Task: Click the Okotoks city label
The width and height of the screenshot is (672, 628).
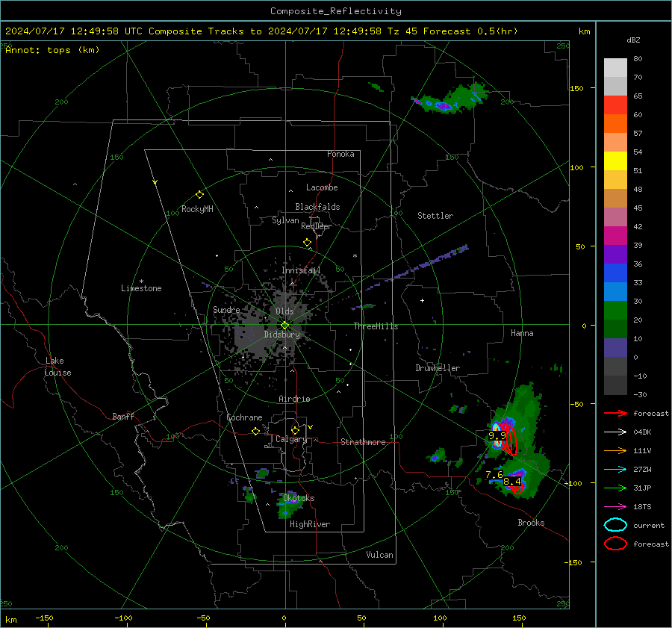Action: 299,498
